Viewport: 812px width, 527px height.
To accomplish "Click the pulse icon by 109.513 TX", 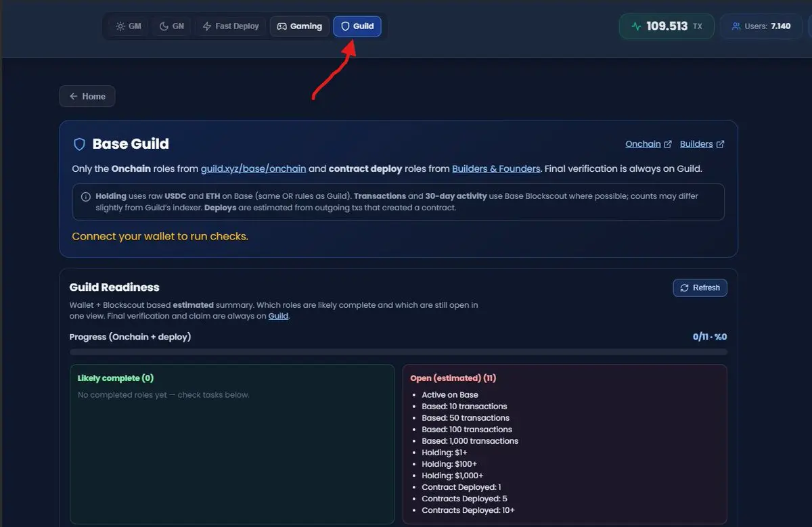I will (x=636, y=26).
